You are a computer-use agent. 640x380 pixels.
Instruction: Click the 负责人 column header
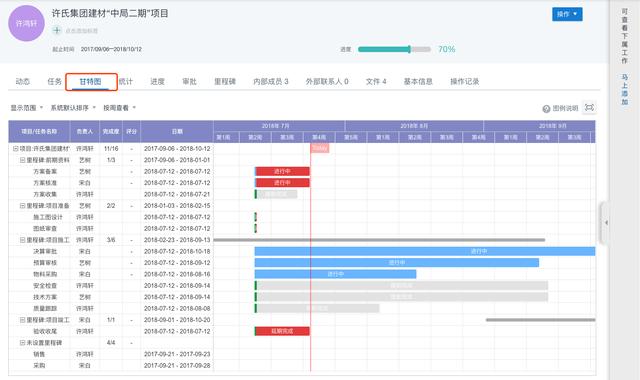[85, 131]
